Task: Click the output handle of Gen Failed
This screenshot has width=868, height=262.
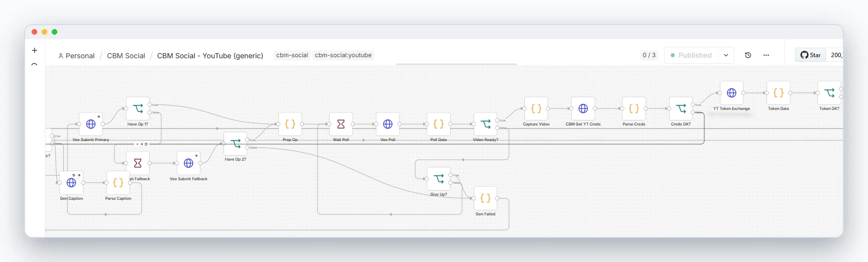Action: tap(497, 198)
